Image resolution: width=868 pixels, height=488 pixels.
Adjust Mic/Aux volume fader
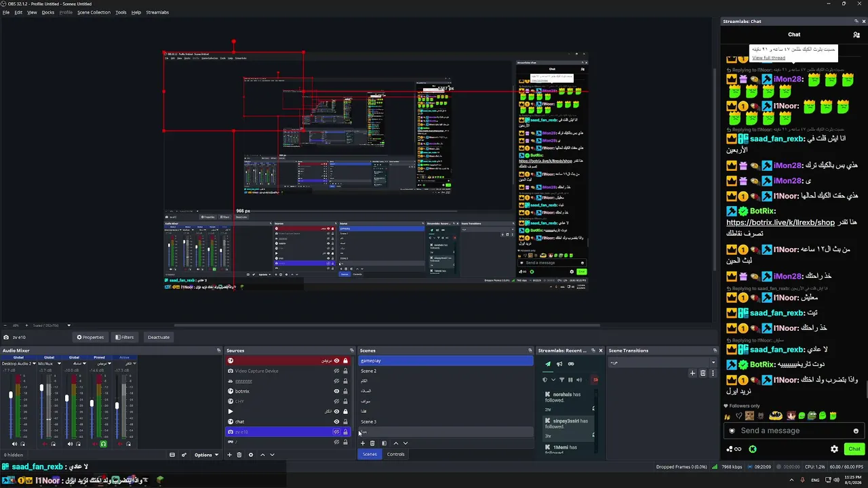pos(41,388)
